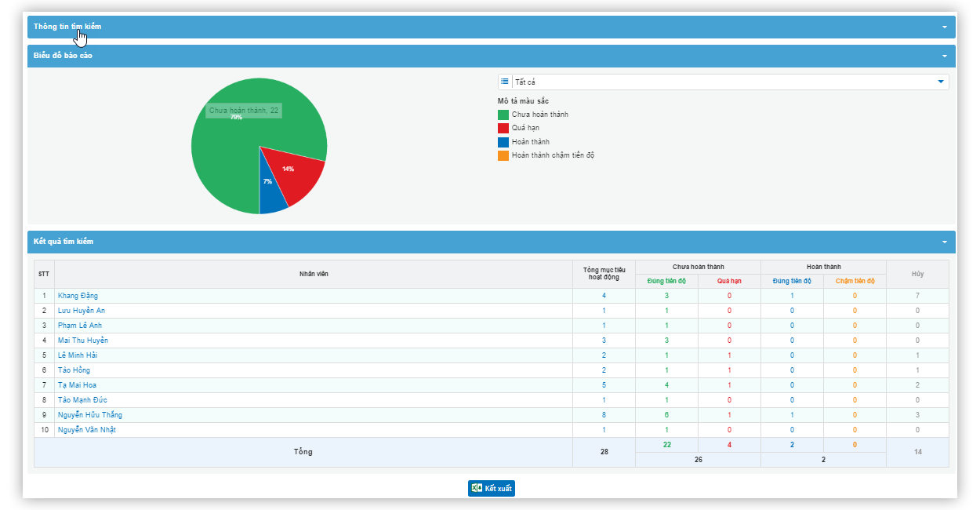980x510 pixels.
Task: Open employee Nguyễn Hữu Thắng link
Action: point(89,415)
